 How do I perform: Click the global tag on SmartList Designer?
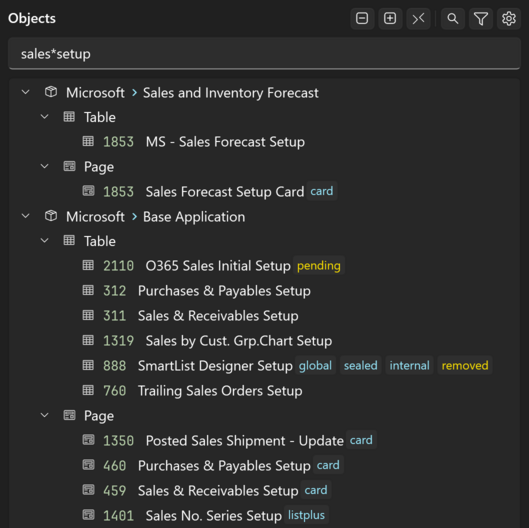(x=315, y=365)
